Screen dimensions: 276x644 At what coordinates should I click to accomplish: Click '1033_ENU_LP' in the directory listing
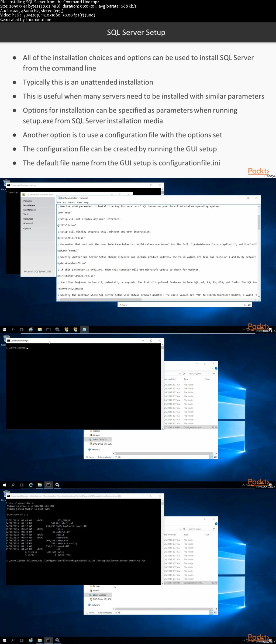(x=63, y=520)
